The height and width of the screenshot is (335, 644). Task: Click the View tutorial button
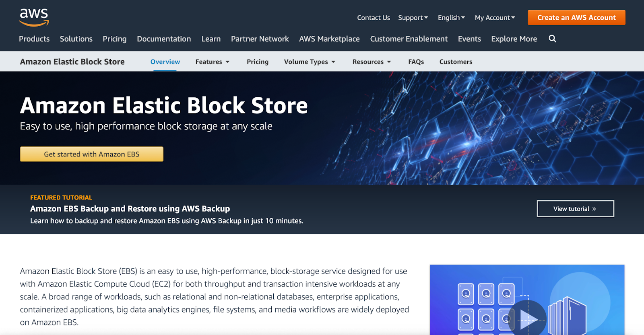point(575,209)
